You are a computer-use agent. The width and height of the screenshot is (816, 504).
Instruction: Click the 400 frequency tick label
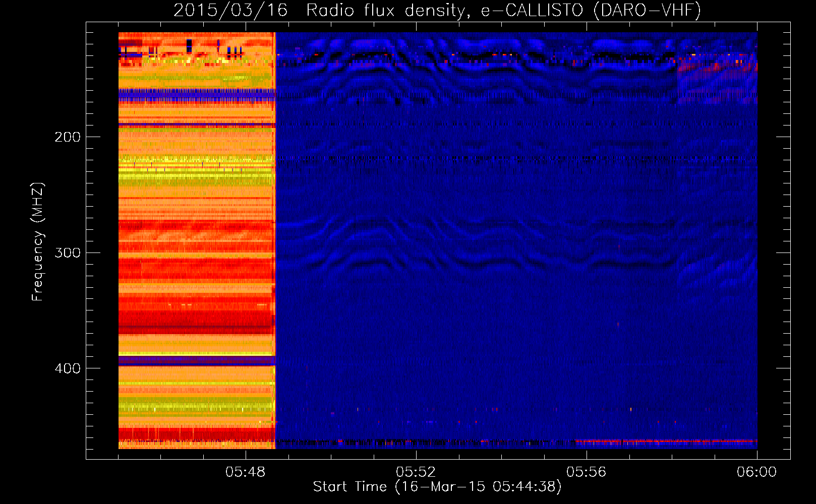(x=68, y=368)
